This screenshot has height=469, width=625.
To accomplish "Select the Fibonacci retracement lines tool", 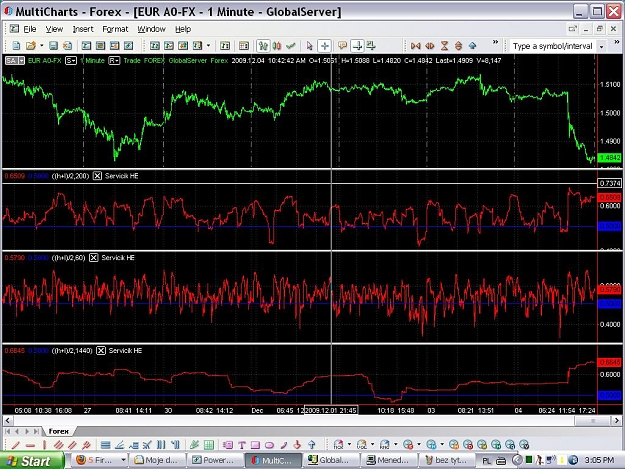I will point(106,445).
